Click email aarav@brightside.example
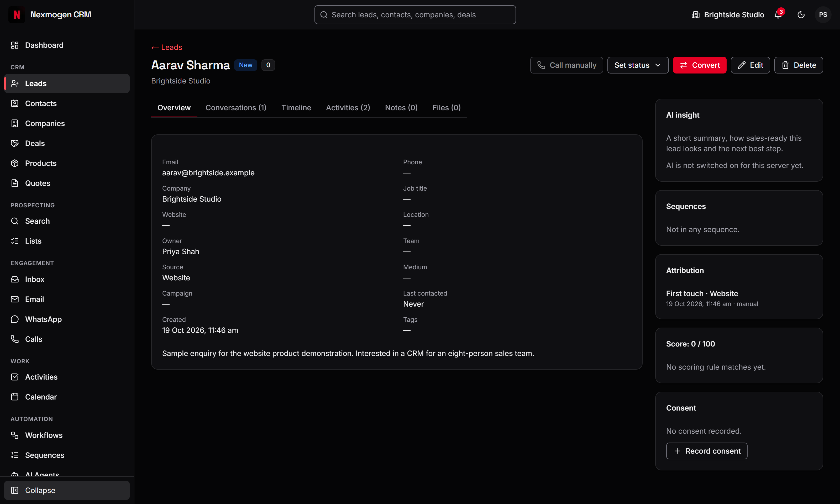 (x=208, y=173)
